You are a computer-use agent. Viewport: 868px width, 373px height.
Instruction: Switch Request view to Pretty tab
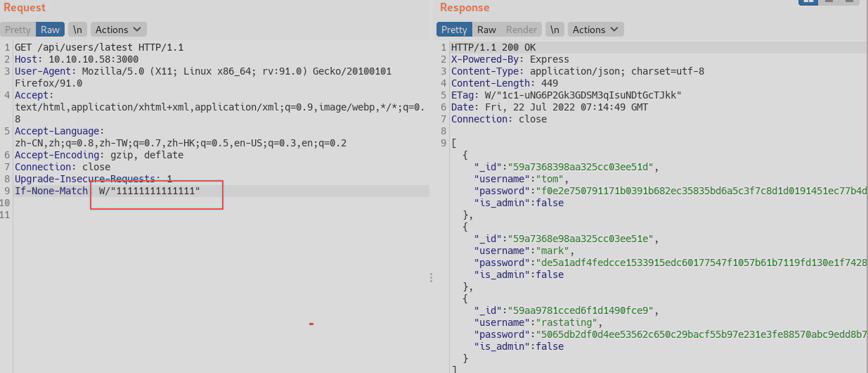pos(18,30)
